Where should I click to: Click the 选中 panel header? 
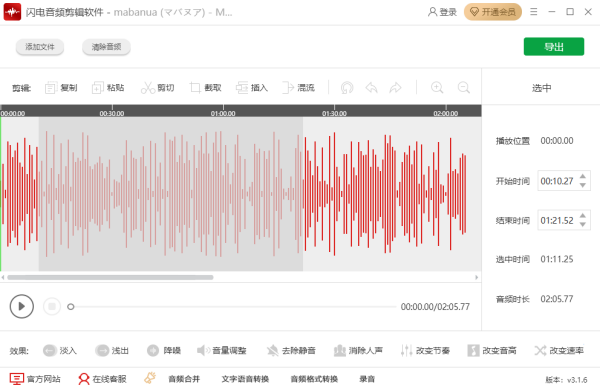(541, 88)
